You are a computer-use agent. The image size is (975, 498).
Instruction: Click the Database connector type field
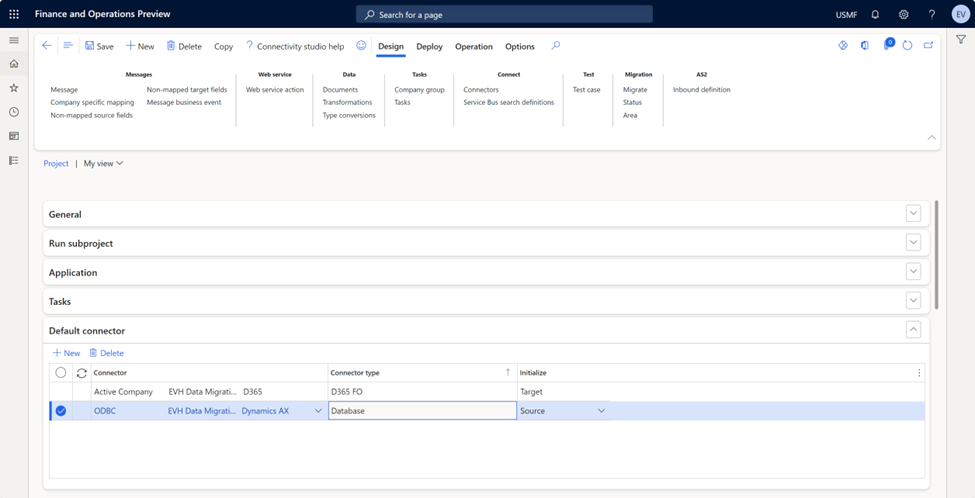[422, 410]
